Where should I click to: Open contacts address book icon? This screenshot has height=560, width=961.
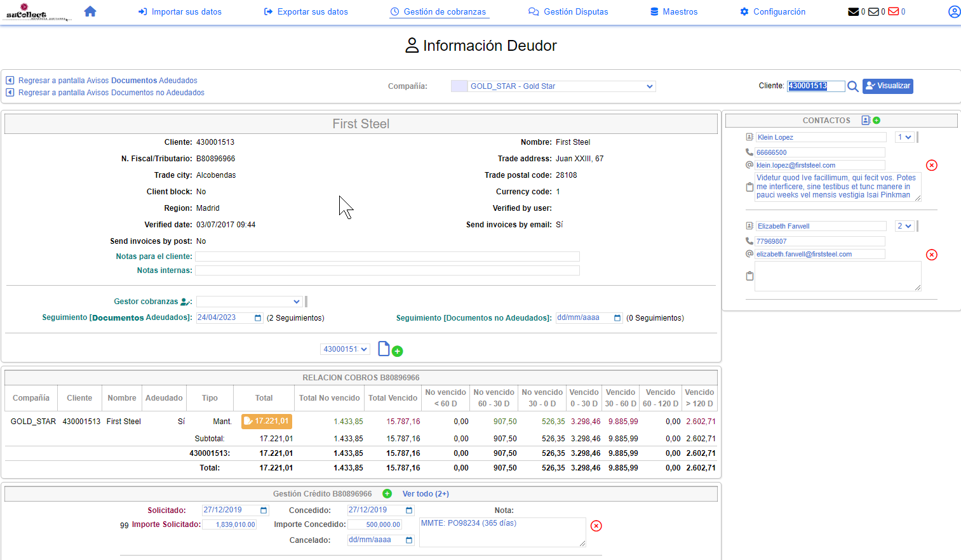pos(866,120)
